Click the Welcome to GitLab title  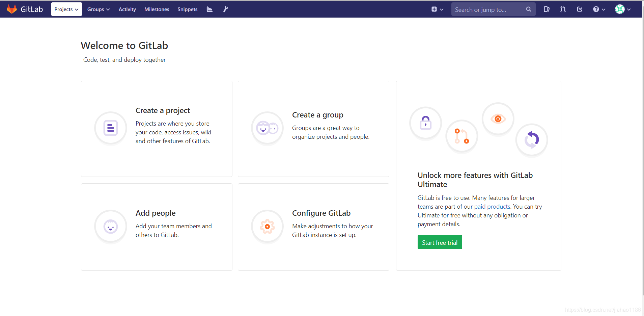[x=124, y=46]
